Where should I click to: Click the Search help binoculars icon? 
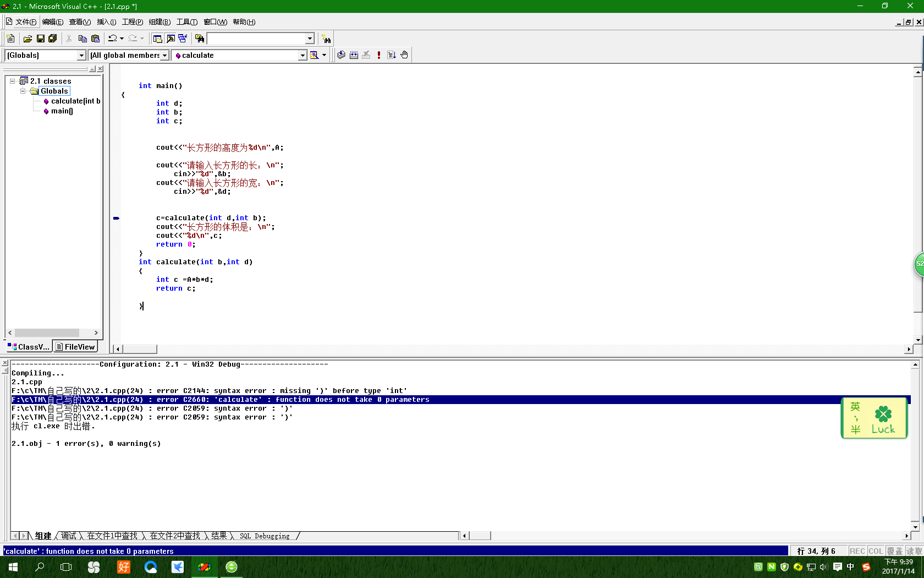(x=327, y=39)
